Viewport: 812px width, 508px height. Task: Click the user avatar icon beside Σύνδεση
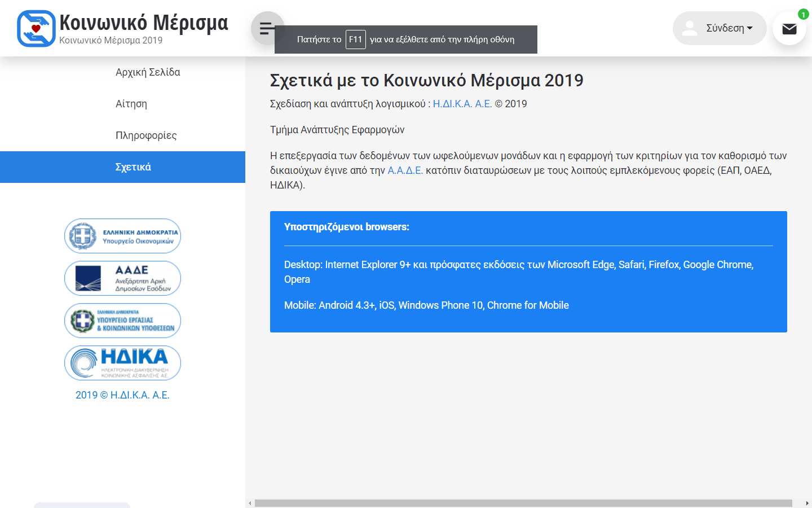[x=689, y=28]
